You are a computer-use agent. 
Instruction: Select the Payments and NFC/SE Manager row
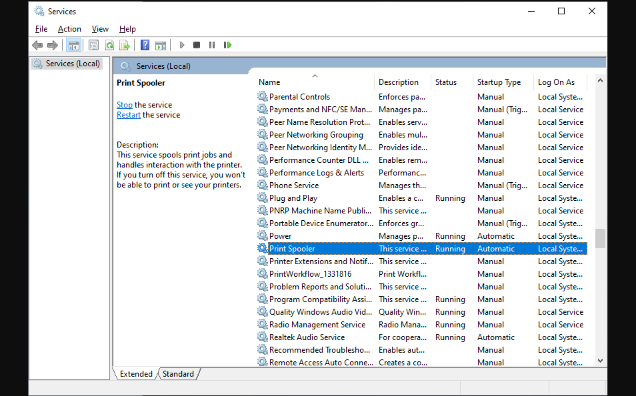click(x=422, y=109)
